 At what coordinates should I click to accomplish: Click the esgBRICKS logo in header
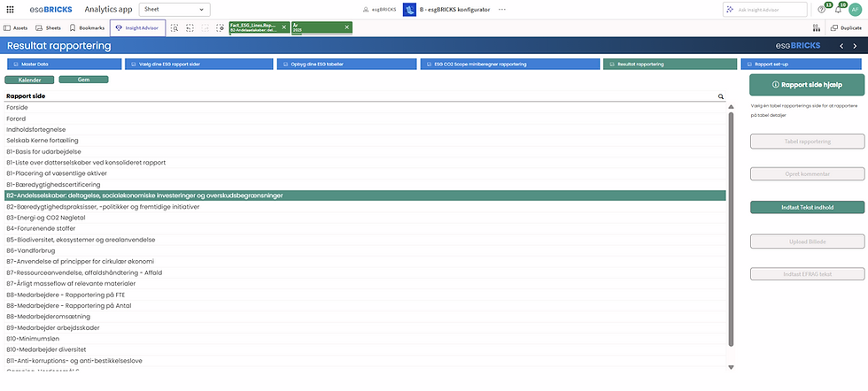pos(51,10)
